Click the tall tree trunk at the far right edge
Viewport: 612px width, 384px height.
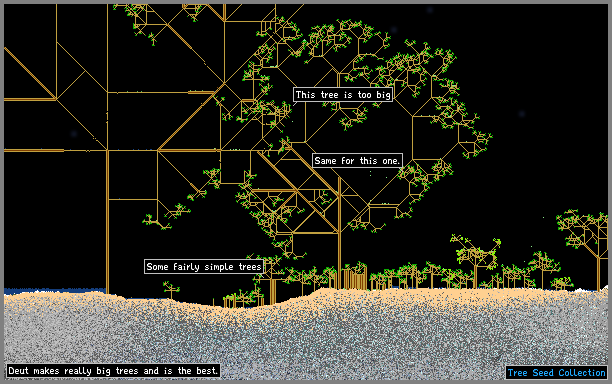[x=599, y=273]
